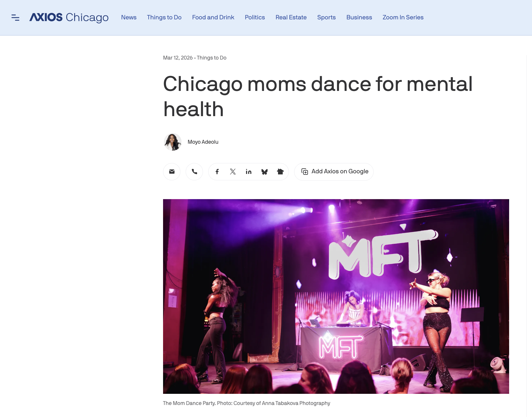Screen dimensions: 532x417
Task: Post the article to X
Action: (x=233, y=172)
